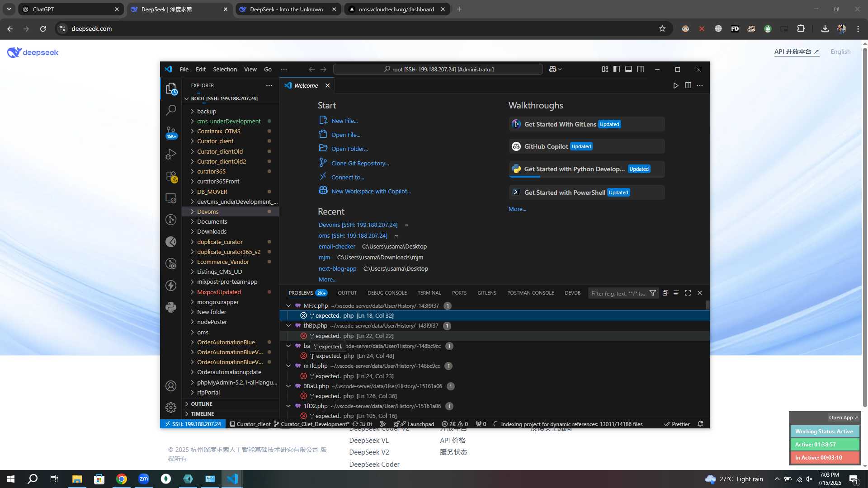Collapse the thBp.php problems group
The height and width of the screenshot is (488, 868).
288,325
